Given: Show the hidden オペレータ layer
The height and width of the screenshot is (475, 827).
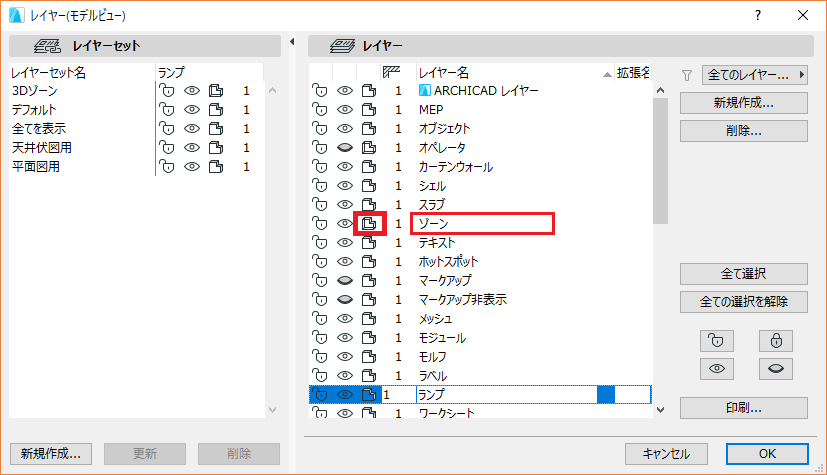Looking at the screenshot, I should pyautogui.click(x=344, y=148).
